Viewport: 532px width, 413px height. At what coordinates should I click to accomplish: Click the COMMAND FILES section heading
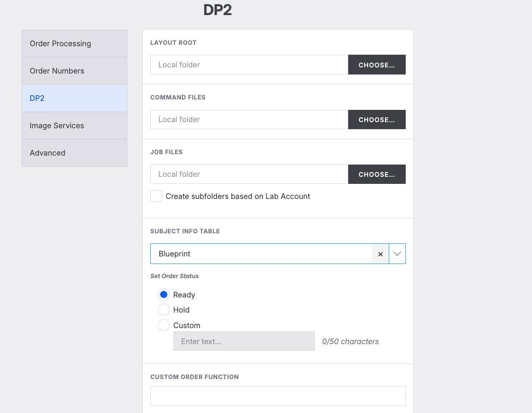(x=178, y=98)
